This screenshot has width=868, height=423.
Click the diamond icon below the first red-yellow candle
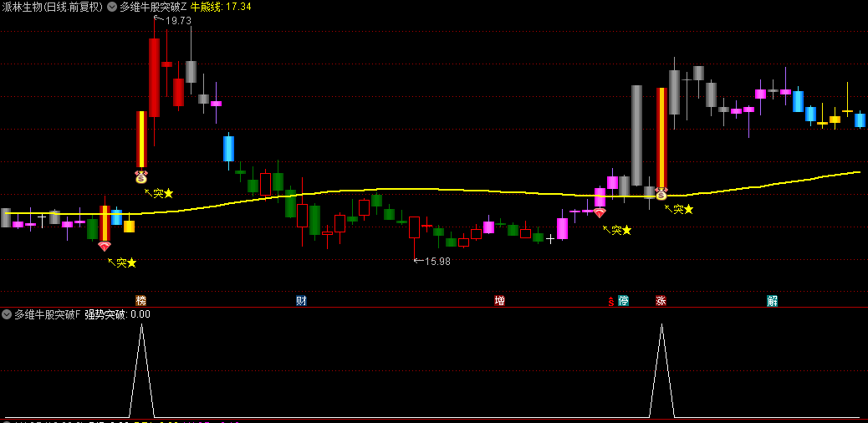(x=104, y=247)
